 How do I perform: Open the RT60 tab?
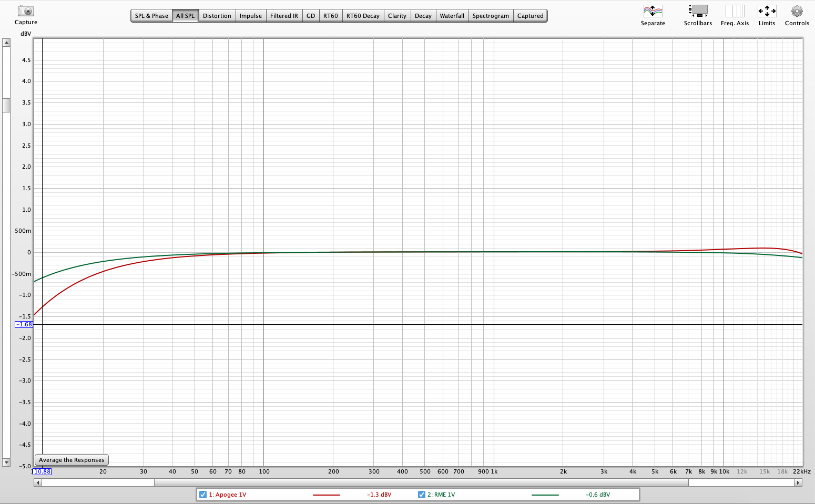click(331, 16)
